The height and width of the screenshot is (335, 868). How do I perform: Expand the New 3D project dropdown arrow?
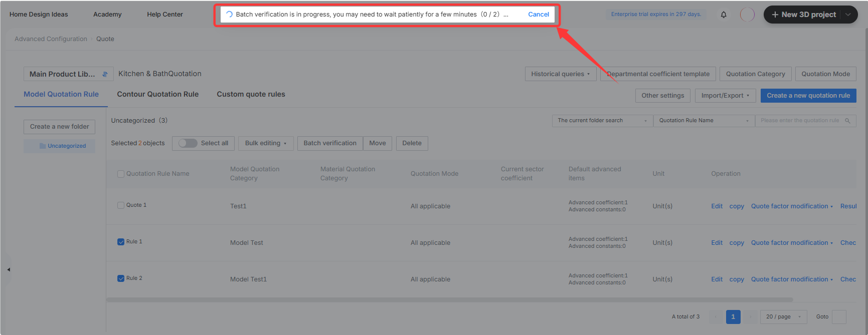848,15
